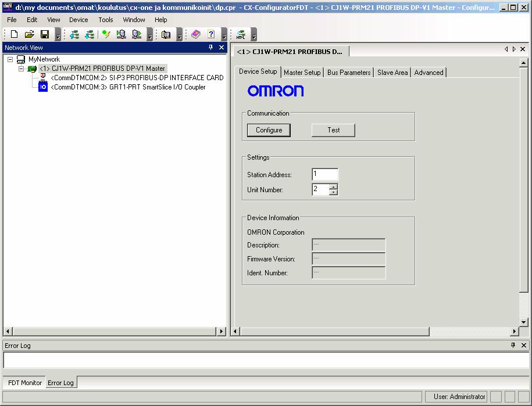Open the device catalogue book icon
532x406 pixels.
166,34
